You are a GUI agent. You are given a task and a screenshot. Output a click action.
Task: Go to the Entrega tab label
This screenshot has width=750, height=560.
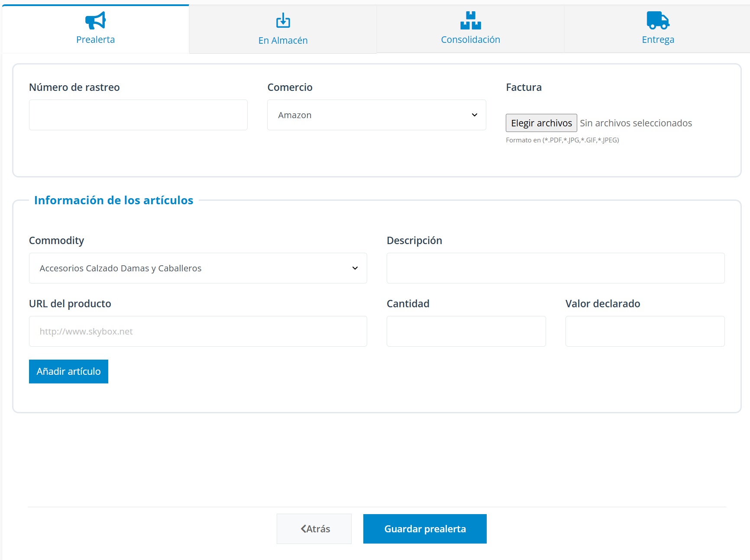(658, 40)
